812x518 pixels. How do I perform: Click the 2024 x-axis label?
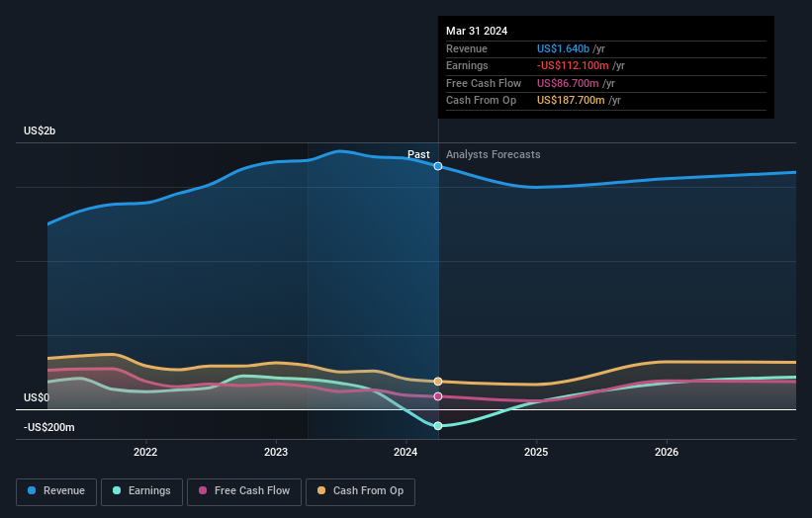tap(406, 453)
